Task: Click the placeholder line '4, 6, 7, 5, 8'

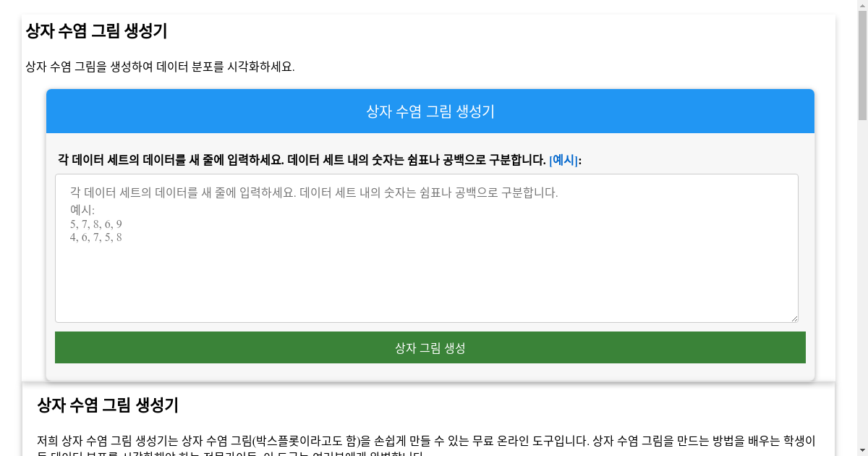Action: [96, 237]
